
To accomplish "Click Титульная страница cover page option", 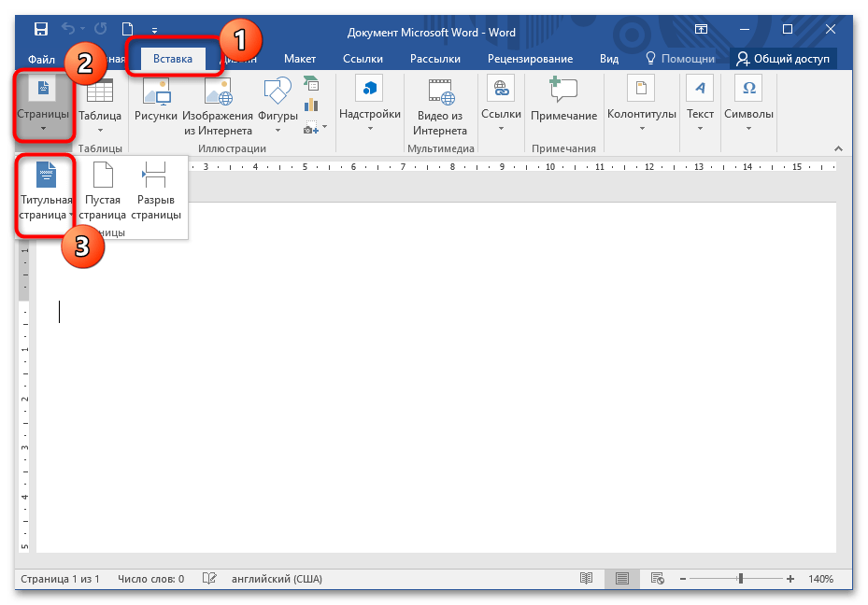I will pyautogui.click(x=46, y=191).
